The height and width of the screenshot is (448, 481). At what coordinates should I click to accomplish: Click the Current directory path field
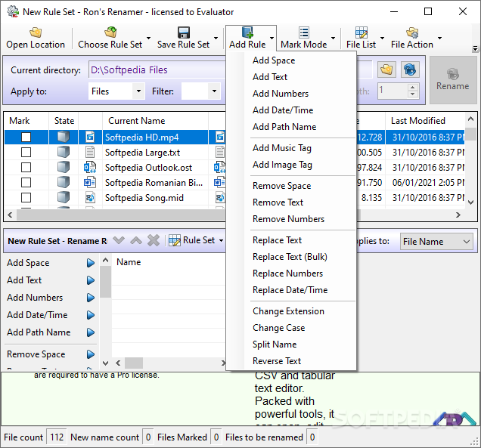click(157, 70)
